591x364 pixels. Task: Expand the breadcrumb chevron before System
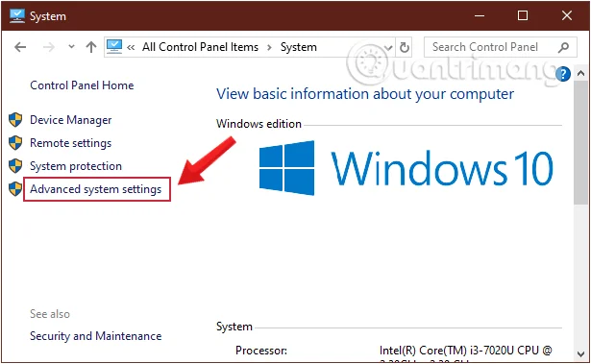269,47
